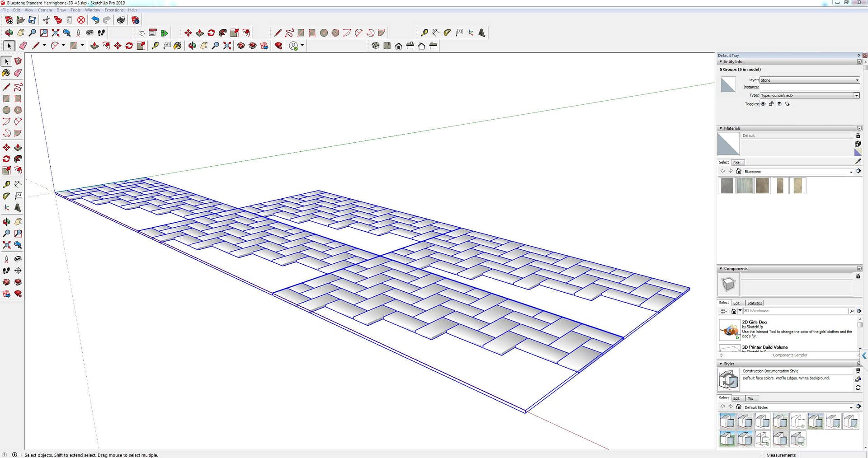Select the Paint Bucket tool in left toolbar
Viewport: 868px width, 458px height.
point(6,73)
